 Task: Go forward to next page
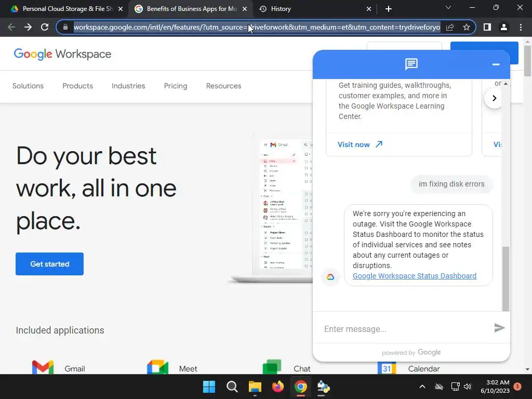pyautogui.click(x=28, y=27)
